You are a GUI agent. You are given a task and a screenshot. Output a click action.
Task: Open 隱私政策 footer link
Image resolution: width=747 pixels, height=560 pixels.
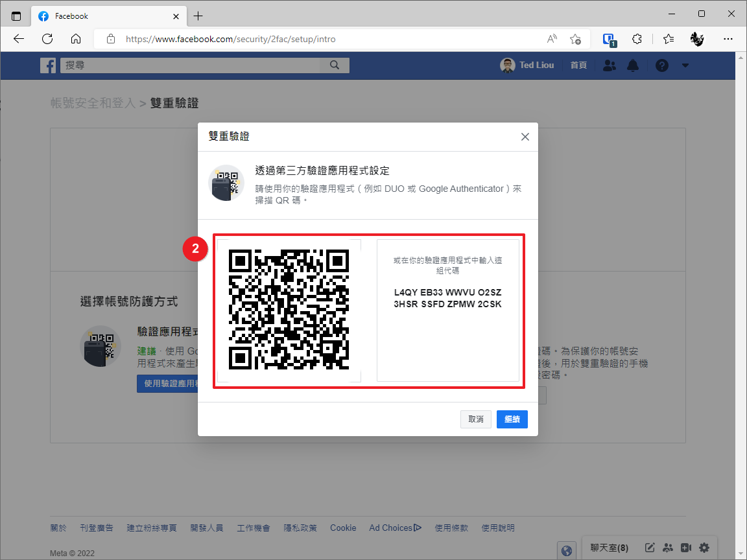coord(300,528)
